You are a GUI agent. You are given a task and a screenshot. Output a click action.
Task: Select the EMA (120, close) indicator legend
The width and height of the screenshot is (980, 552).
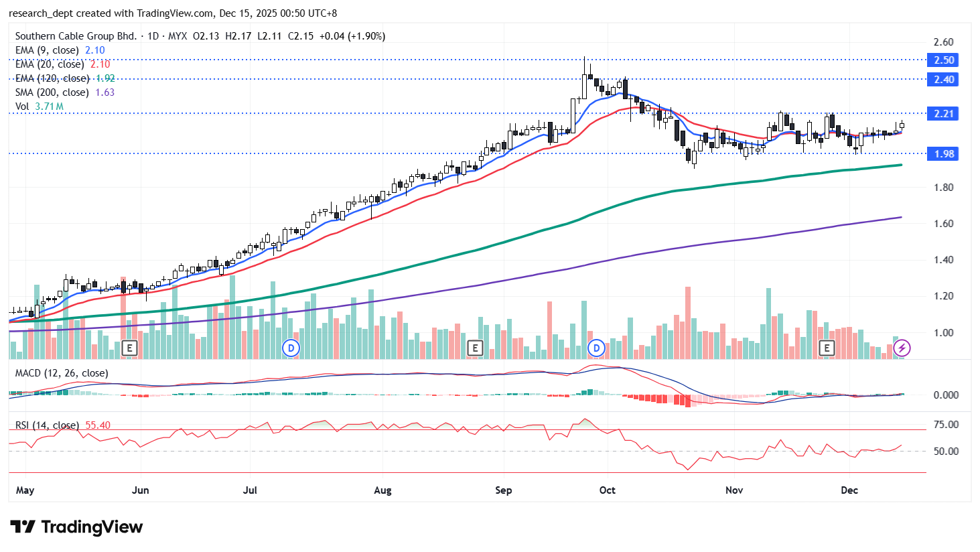point(52,78)
